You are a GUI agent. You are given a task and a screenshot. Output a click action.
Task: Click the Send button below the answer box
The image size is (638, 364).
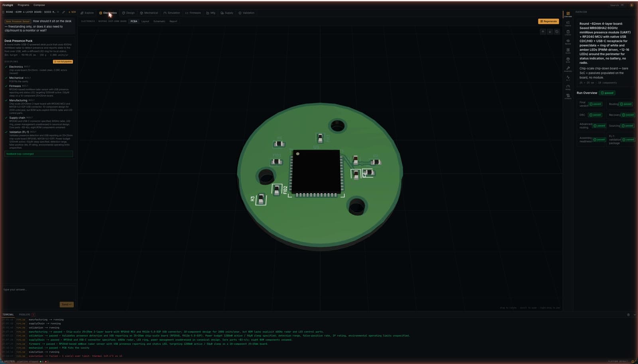(x=67, y=305)
